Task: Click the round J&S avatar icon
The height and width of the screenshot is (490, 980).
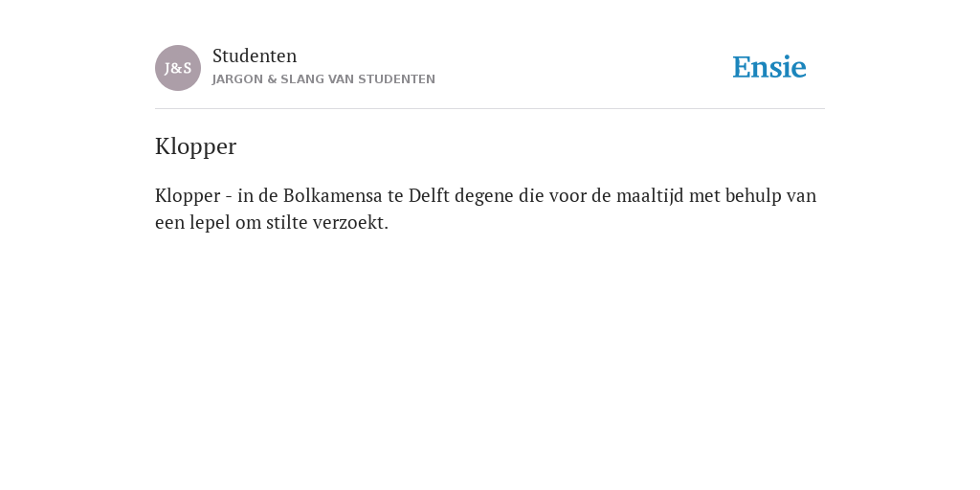Action: click(x=178, y=68)
